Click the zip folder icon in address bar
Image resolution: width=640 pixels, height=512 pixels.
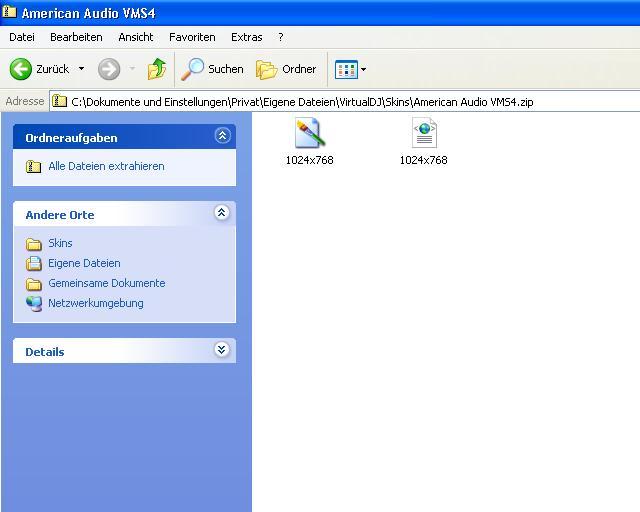pyautogui.click(x=60, y=100)
